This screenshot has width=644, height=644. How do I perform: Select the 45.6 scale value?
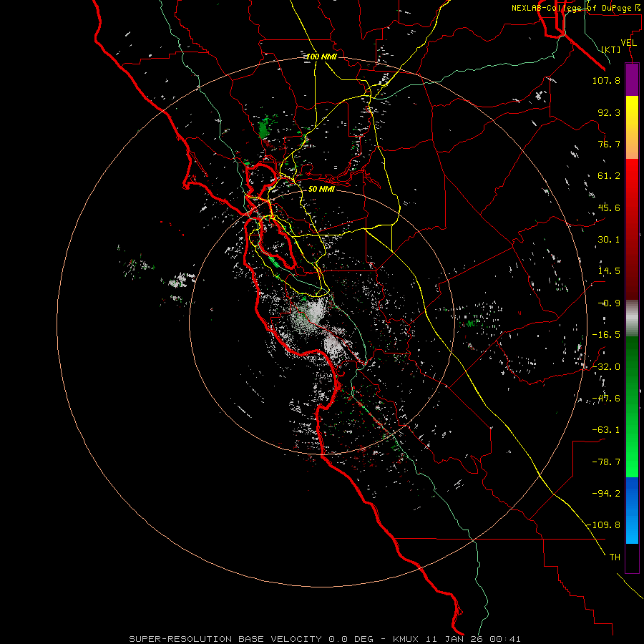click(x=609, y=208)
